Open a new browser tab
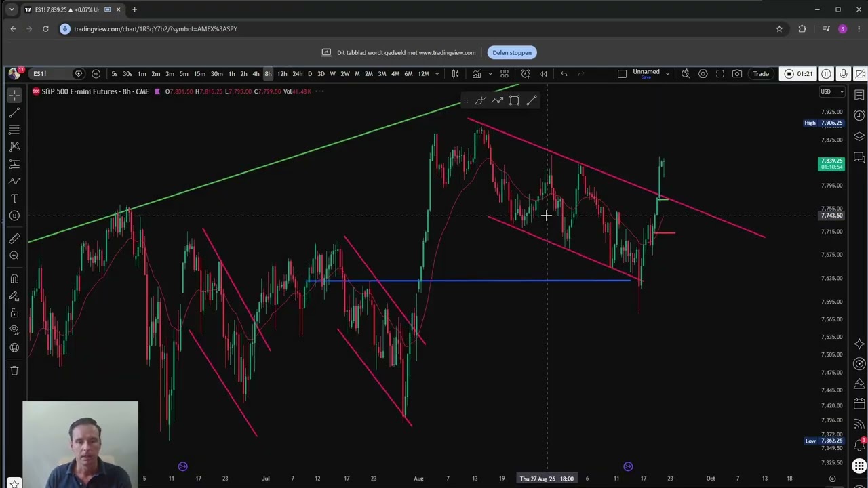This screenshot has width=868, height=488. click(134, 9)
